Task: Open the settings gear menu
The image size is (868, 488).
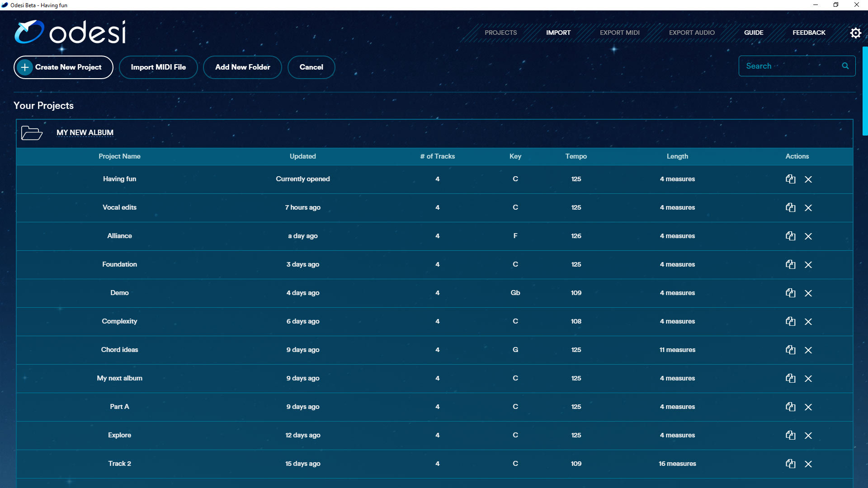Action: [x=855, y=33]
